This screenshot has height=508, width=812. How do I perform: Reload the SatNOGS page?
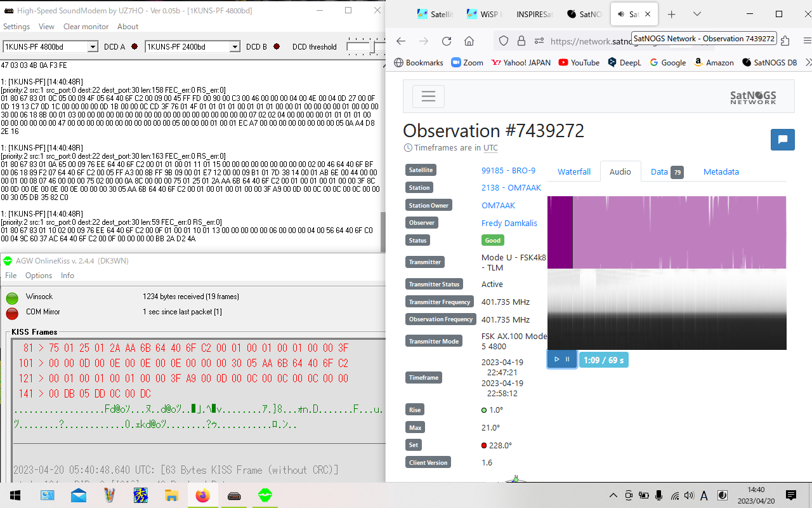(x=447, y=41)
